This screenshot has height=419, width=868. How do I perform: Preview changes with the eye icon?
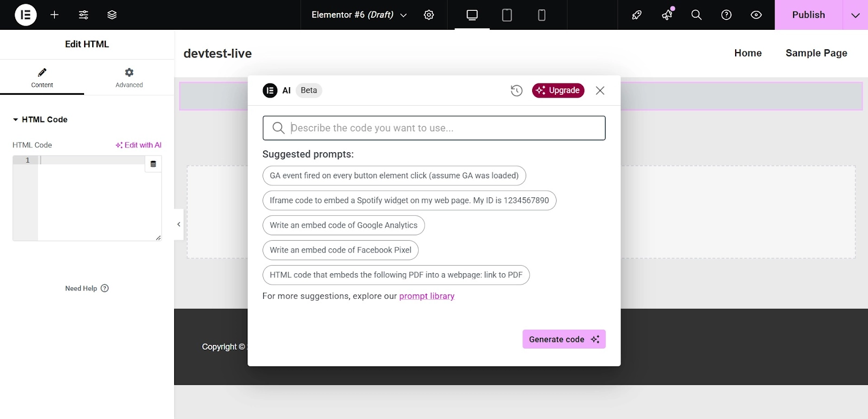[x=756, y=15]
